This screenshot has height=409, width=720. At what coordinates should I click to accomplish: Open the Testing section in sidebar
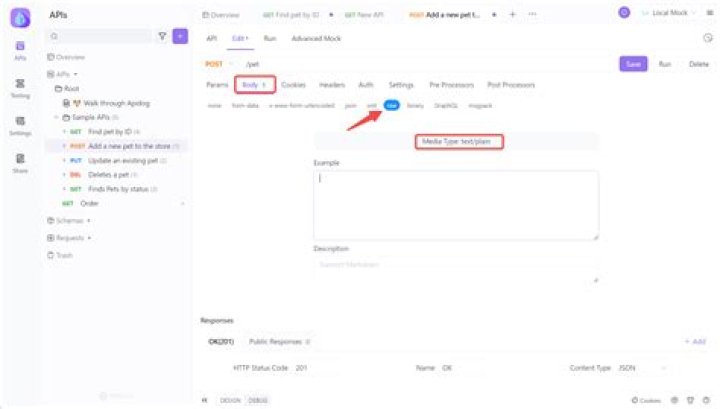click(x=20, y=88)
